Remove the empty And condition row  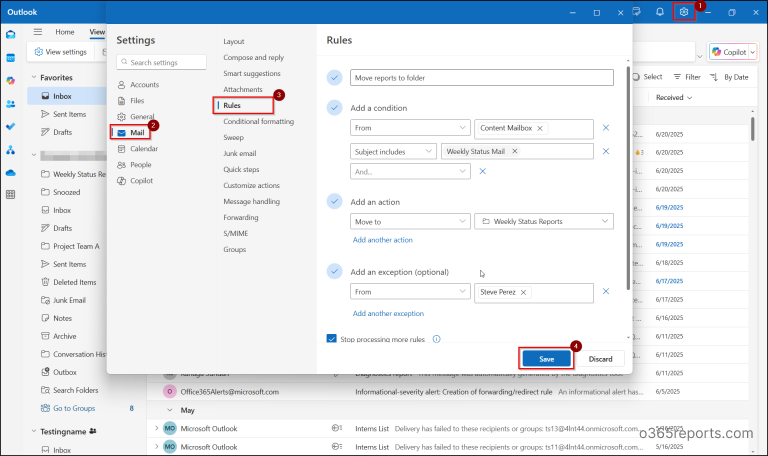point(482,171)
